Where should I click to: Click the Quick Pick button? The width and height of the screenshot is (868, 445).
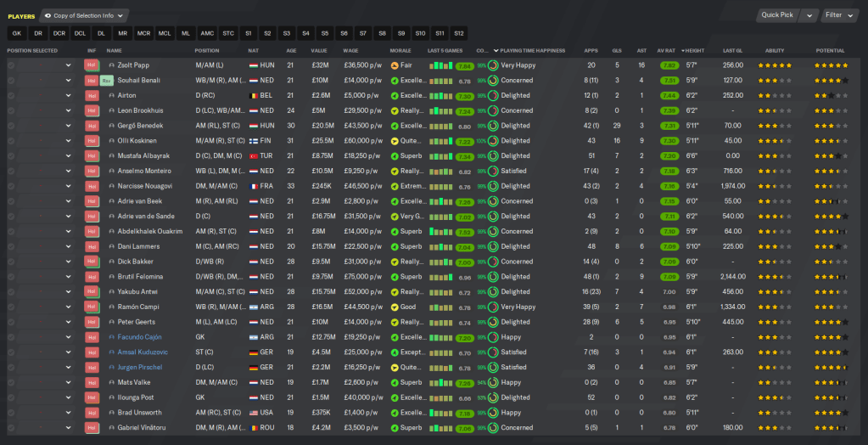pos(777,15)
